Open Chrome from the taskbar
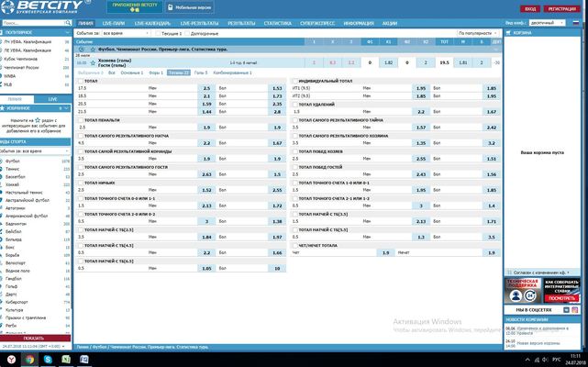The height and width of the screenshot is (367, 588). click(x=29, y=360)
